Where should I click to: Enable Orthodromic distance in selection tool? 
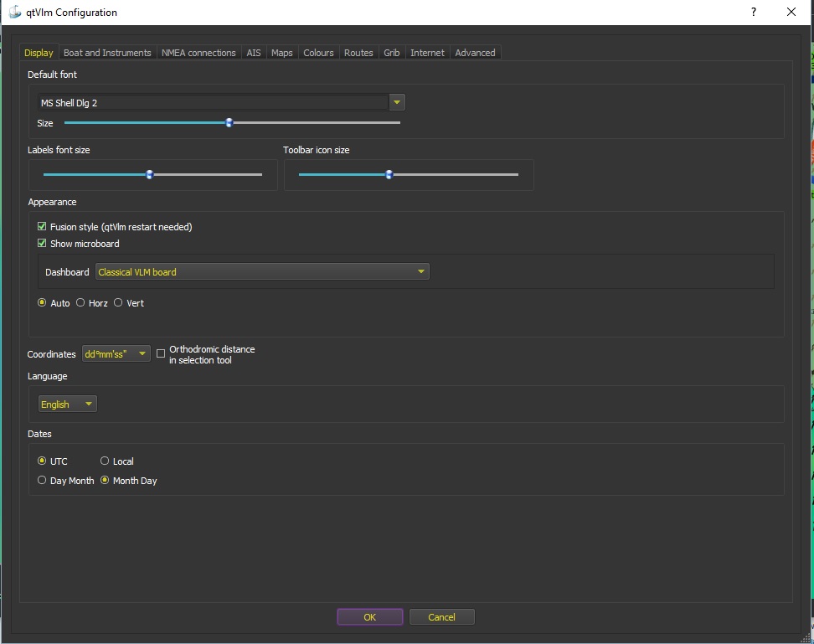161,353
